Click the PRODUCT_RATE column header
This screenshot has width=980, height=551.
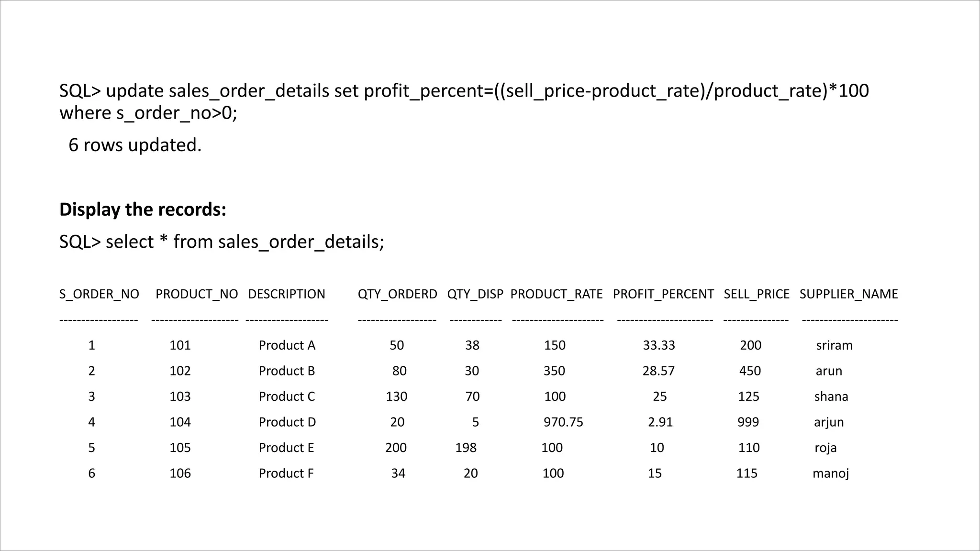557,294
